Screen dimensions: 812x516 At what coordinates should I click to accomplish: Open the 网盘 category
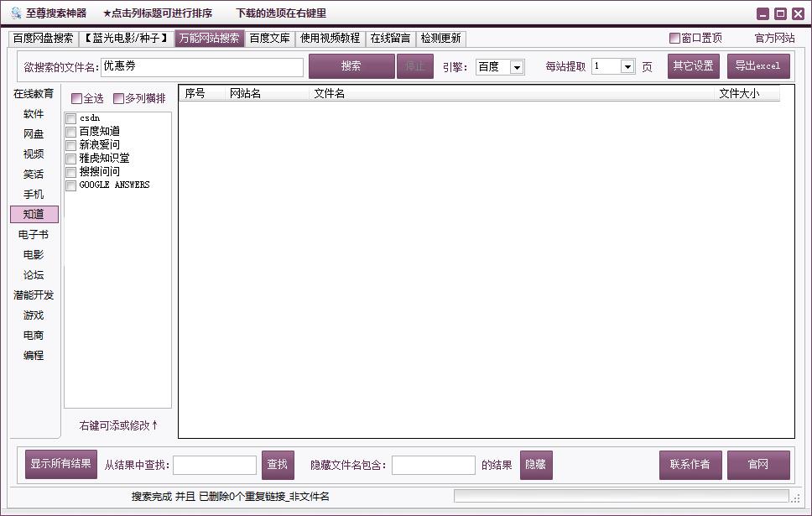click(x=34, y=133)
